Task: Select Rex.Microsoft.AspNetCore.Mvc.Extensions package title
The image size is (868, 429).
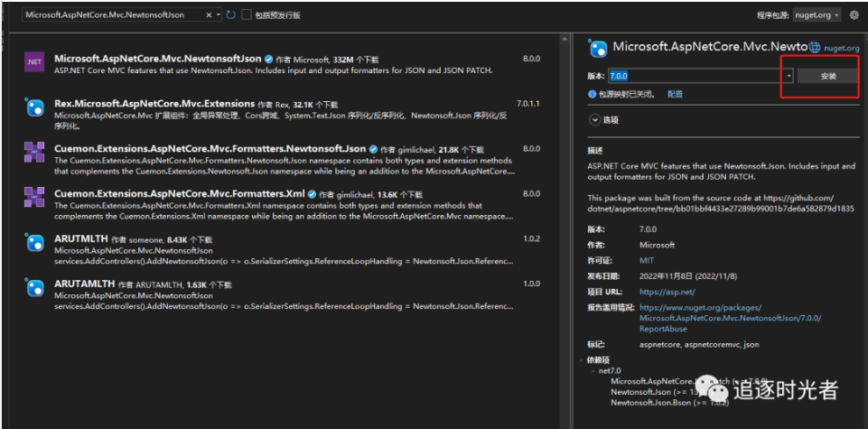Action: coord(154,104)
